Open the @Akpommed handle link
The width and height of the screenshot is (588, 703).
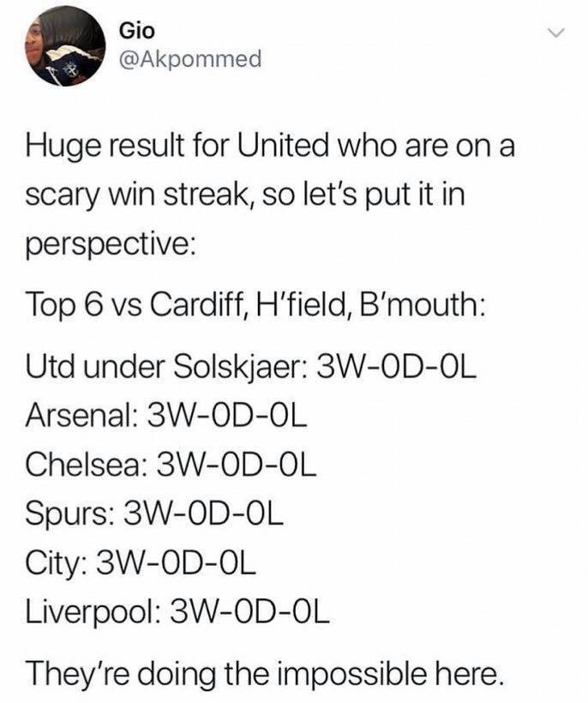click(189, 59)
